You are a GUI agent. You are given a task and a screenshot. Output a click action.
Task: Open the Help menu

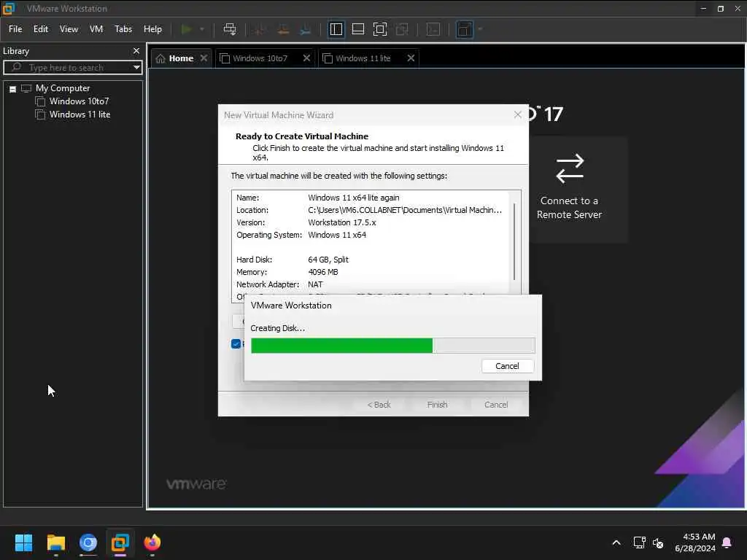pos(152,29)
